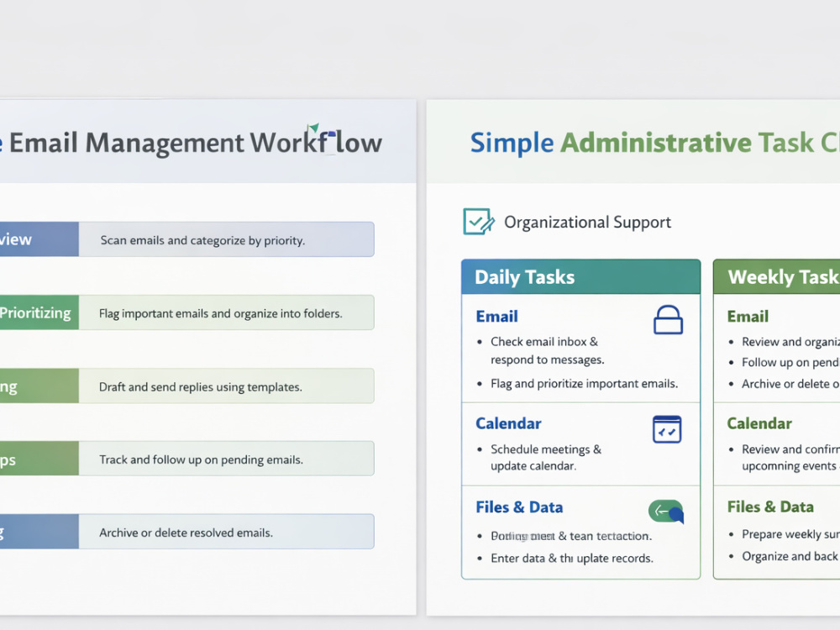The width and height of the screenshot is (840, 630).
Task: Click the calendar icon in Daily Calendar section
Action: [x=667, y=429]
